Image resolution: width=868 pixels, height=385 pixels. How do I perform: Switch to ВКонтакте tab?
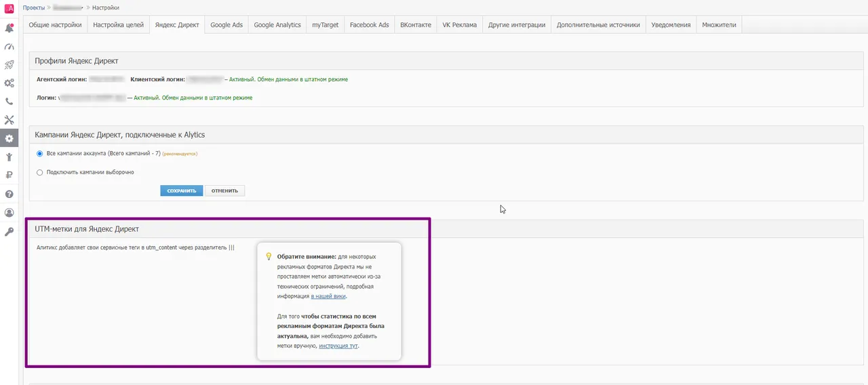click(x=416, y=24)
